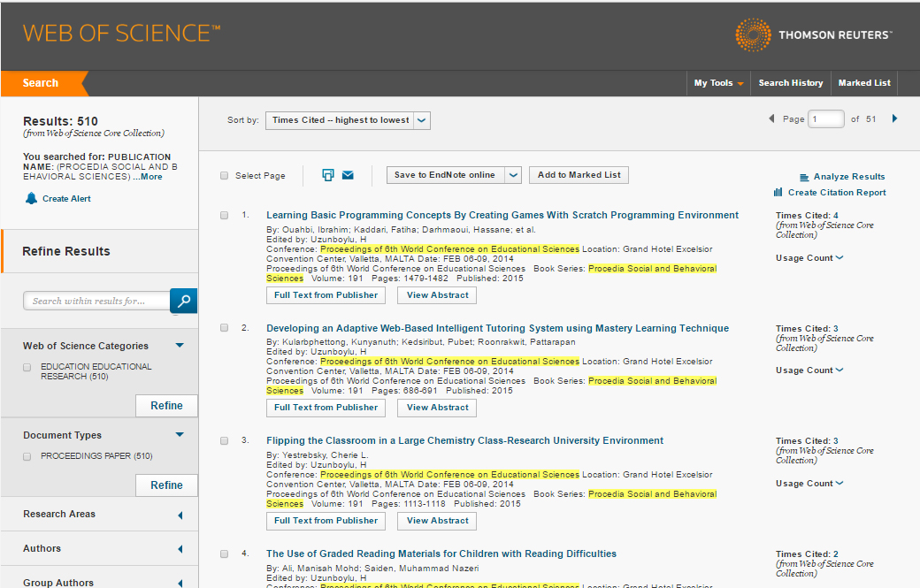Click Analyze Results link
This screenshot has height=588, width=920.
click(x=849, y=177)
